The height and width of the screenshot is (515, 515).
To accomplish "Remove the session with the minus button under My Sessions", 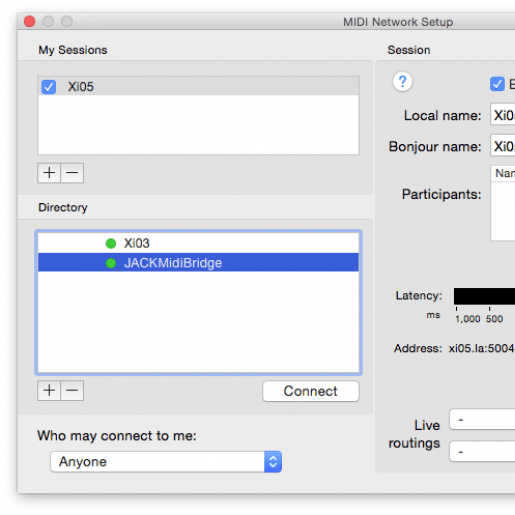I will click(72, 173).
